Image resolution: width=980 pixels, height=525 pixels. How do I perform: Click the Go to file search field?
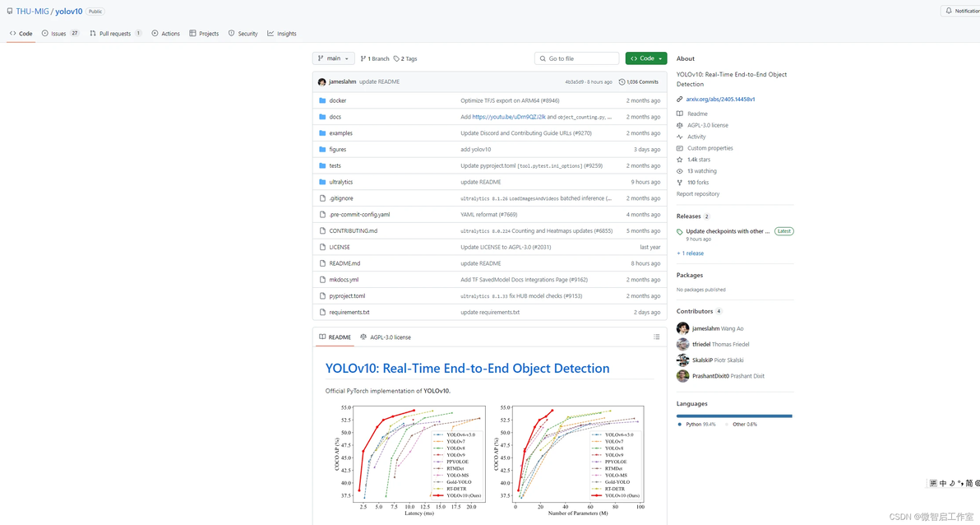tap(577, 58)
